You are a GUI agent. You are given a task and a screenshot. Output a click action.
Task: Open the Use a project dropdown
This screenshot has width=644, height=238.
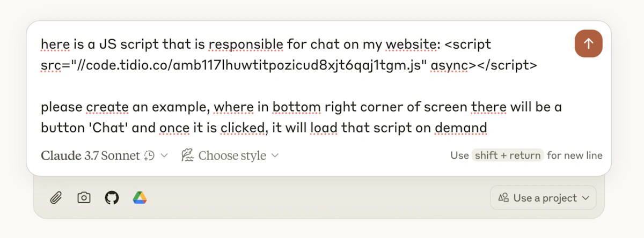tap(543, 198)
